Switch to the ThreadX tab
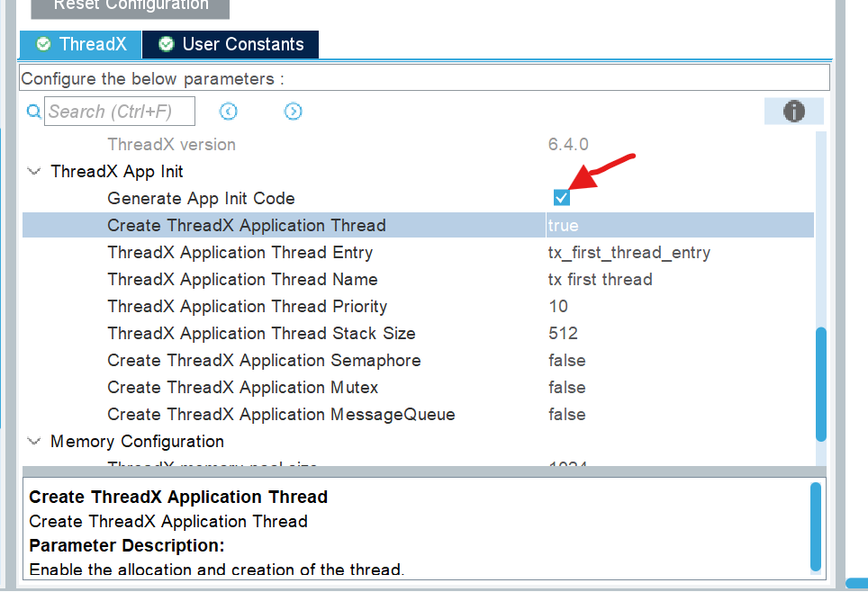Screen dimensions: 868x592 point(80,44)
